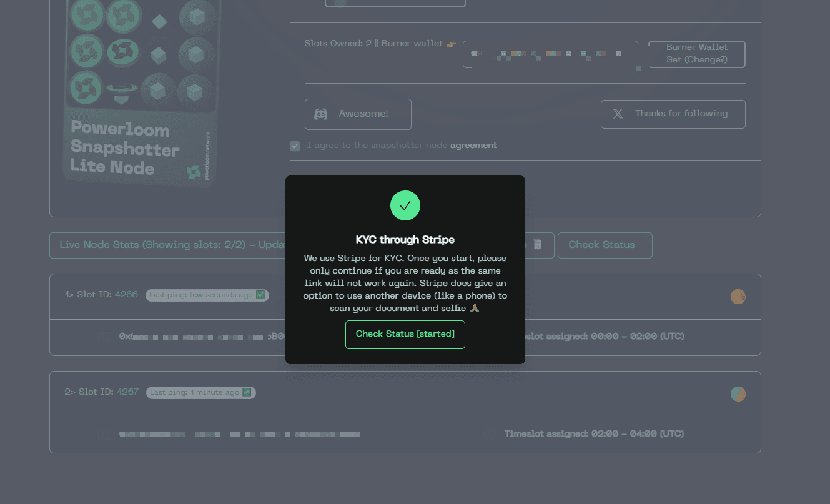Open the Slot ID 4266 link
Image resolution: width=830 pixels, height=504 pixels.
click(126, 294)
